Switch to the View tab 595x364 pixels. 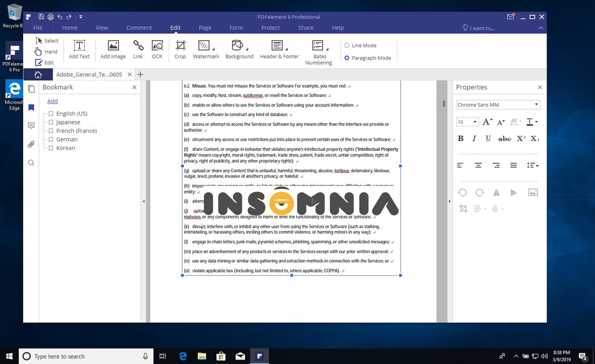[102, 28]
